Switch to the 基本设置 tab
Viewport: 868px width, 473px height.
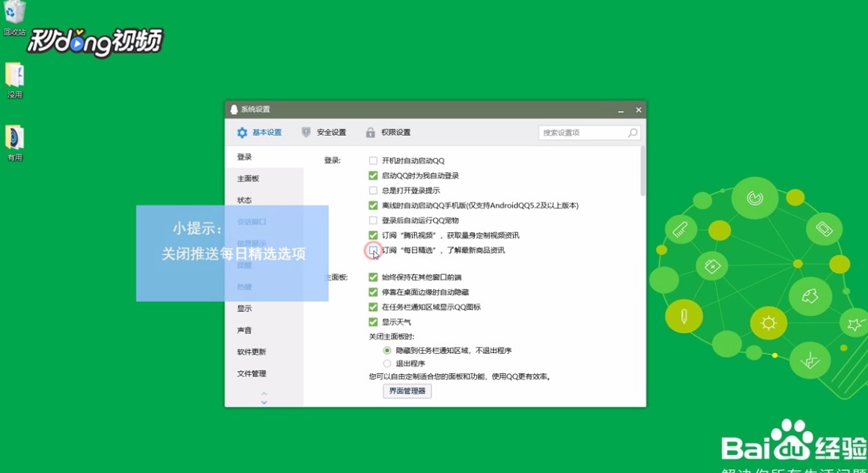pyautogui.click(x=260, y=133)
